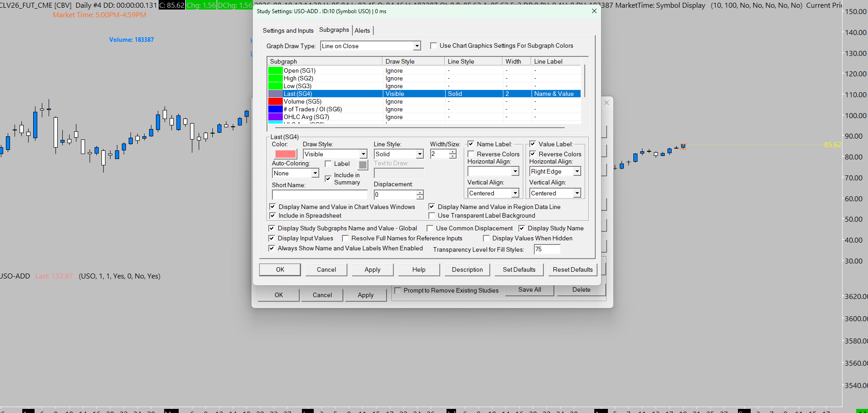The width and height of the screenshot is (868, 413).
Task: Increase Width/Size with the up arrow
Action: click(453, 152)
